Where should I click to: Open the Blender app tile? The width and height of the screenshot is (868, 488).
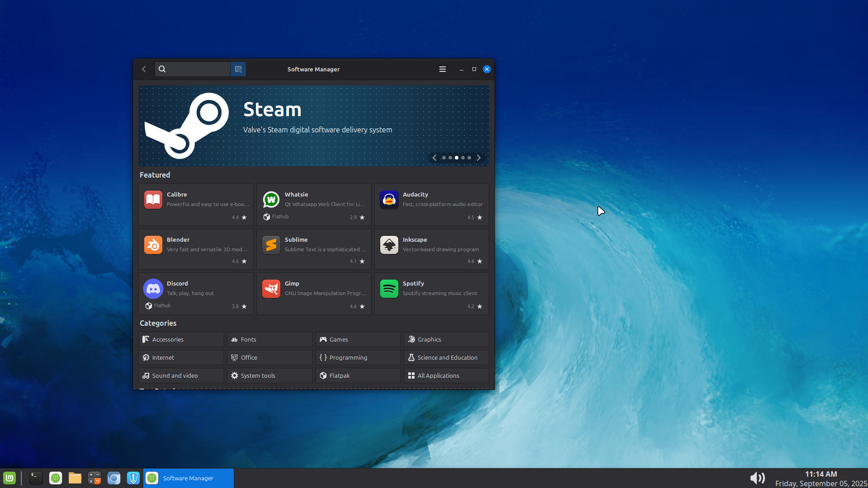click(x=196, y=249)
